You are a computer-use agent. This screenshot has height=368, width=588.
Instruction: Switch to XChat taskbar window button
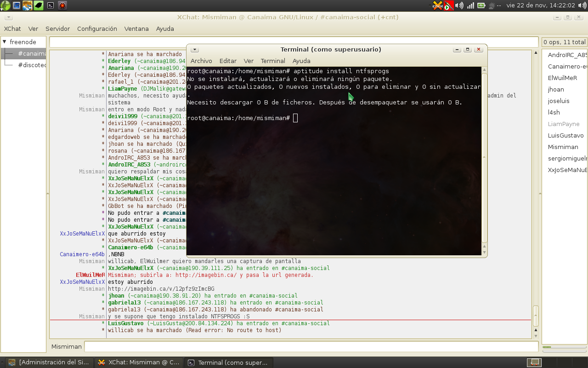tap(139, 362)
